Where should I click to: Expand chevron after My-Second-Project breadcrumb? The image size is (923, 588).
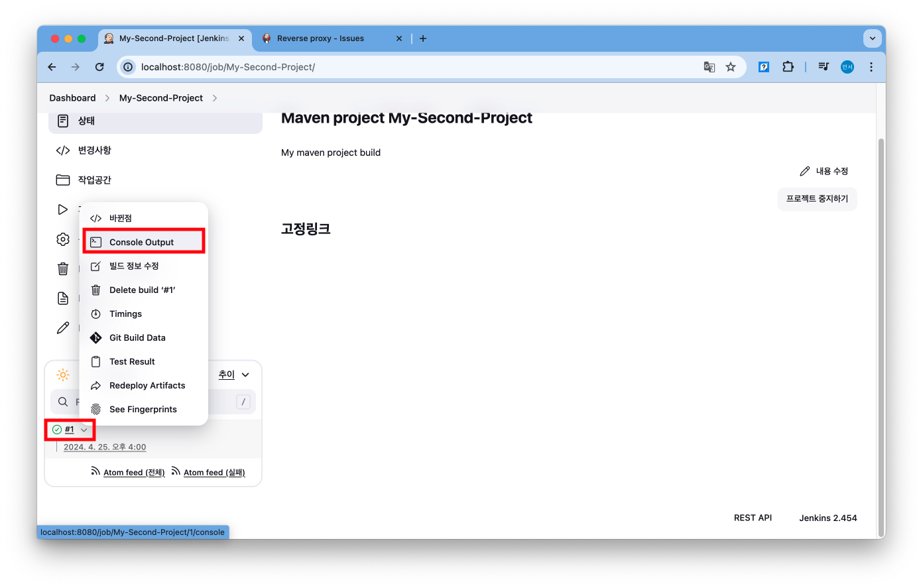tap(214, 98)
